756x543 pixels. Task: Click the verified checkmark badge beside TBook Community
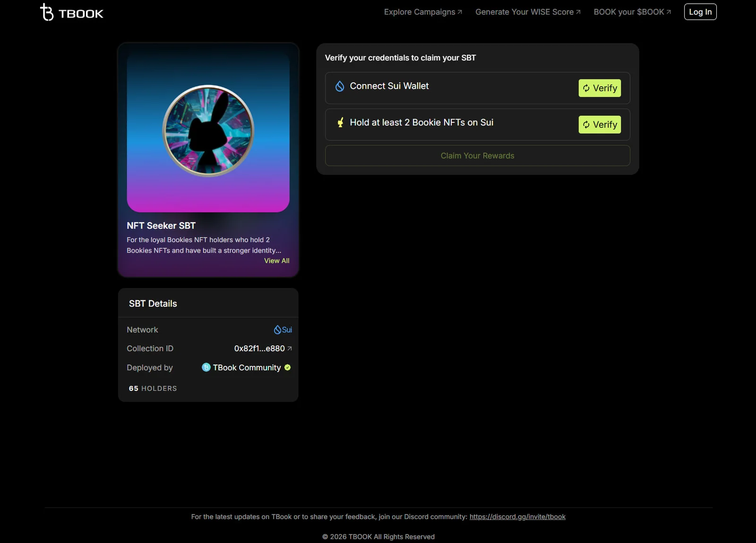pyautogui.click(x=287, y=367)
